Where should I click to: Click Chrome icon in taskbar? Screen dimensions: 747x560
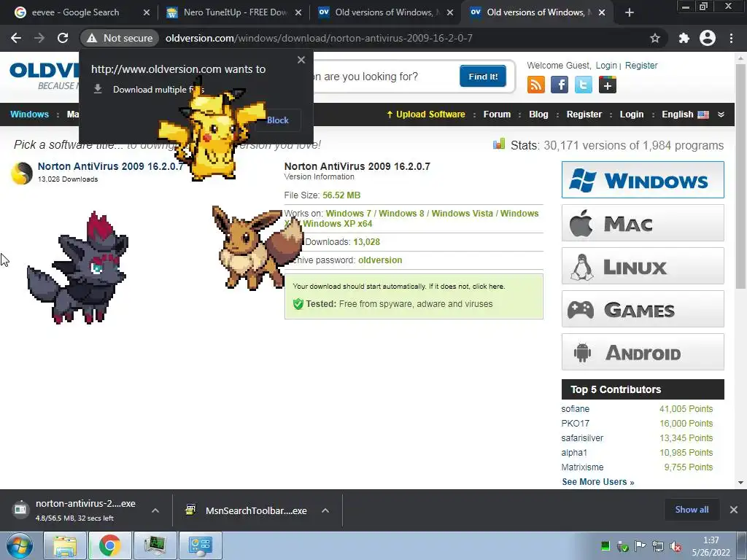109,545
